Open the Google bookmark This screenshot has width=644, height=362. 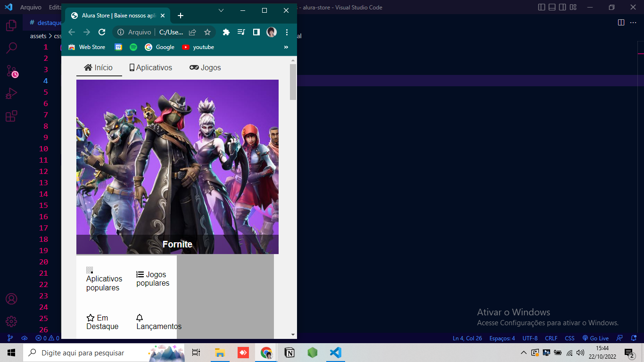pyautogui.click(x=159, y=47)
